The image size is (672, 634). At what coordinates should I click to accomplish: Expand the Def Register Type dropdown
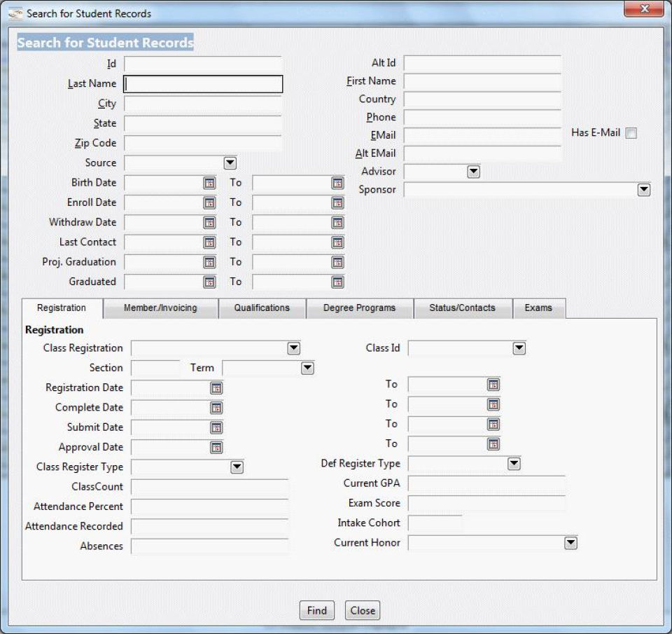(514, 464)
